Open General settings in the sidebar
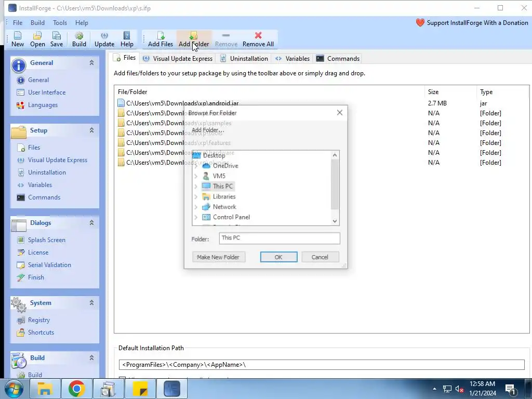532x399 pixels. pos(38,80)
